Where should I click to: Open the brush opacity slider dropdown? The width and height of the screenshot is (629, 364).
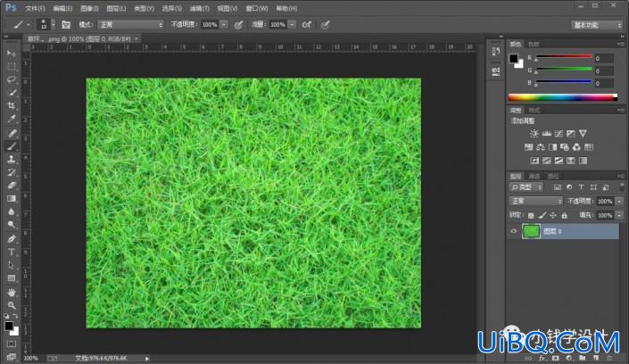[x=224, y=25]
